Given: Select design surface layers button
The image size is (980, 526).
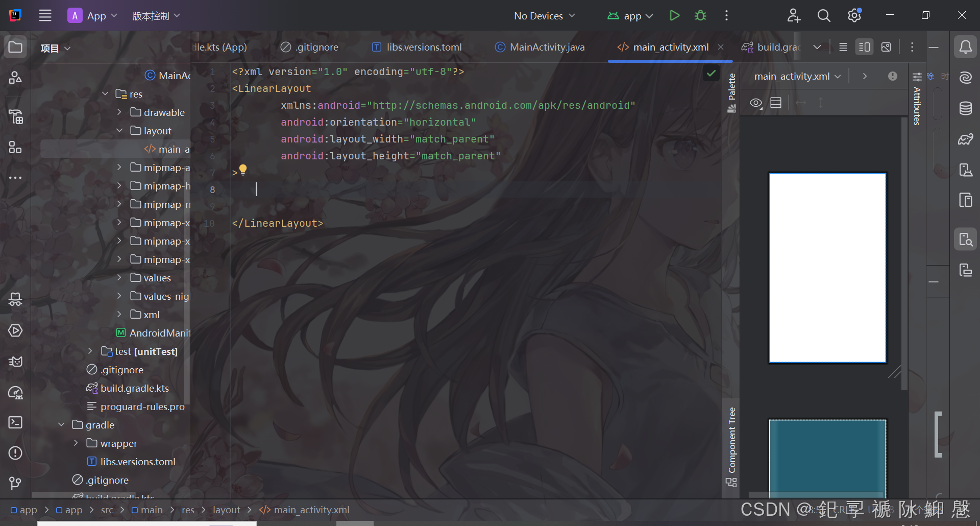Looking at the screenshot, I should click(776, 103).
